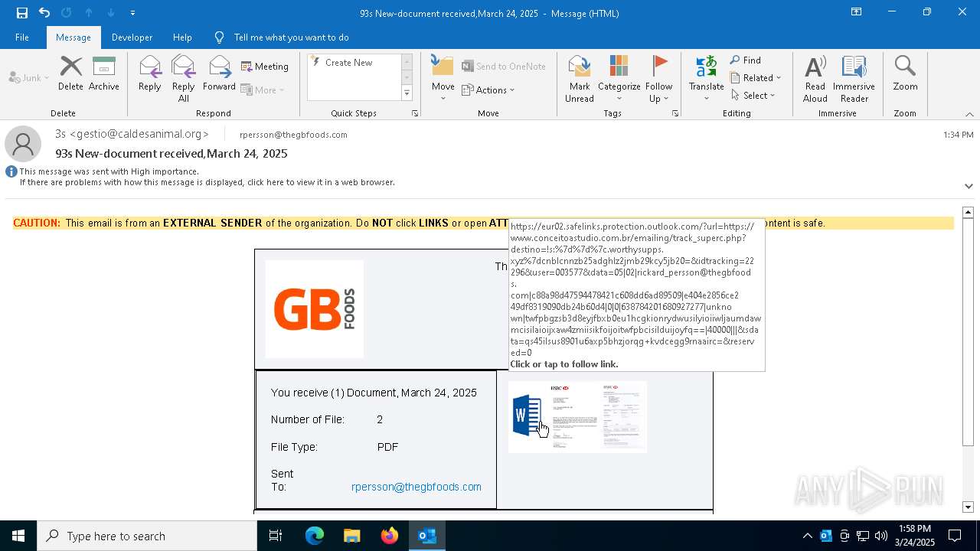Image resolution: width=980 pixels, height=551 pixels.
Task: Launch Firefox from the taskbar
Action: pyautogui.click(x=390, y=536)
